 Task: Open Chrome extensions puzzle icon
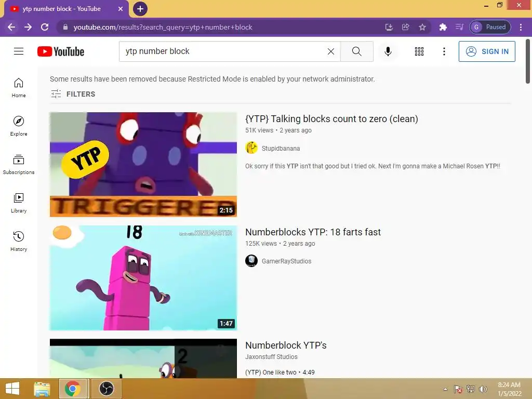pyautogui.click(x=443, y=27)
